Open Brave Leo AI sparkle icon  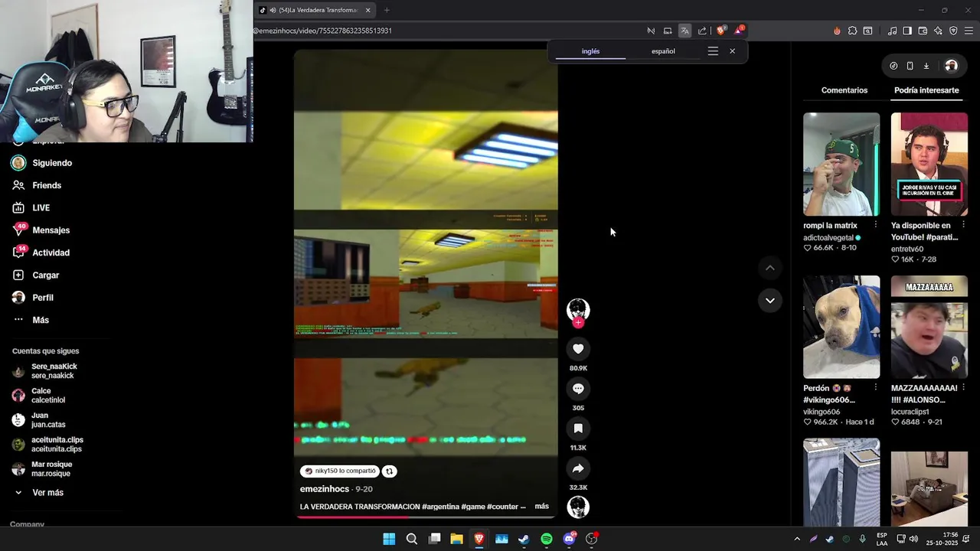tap(938, 31)
